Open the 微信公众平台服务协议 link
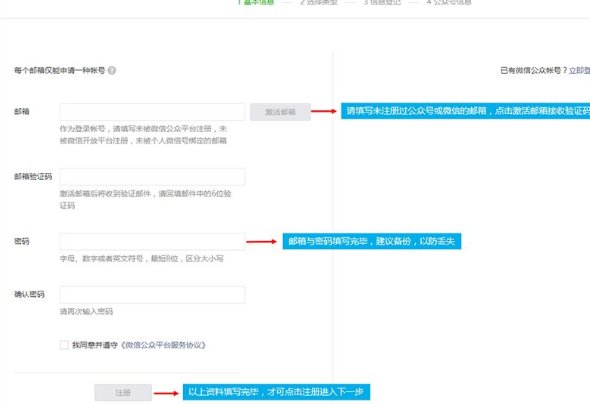Screen dimensions: 590x404 163,345
